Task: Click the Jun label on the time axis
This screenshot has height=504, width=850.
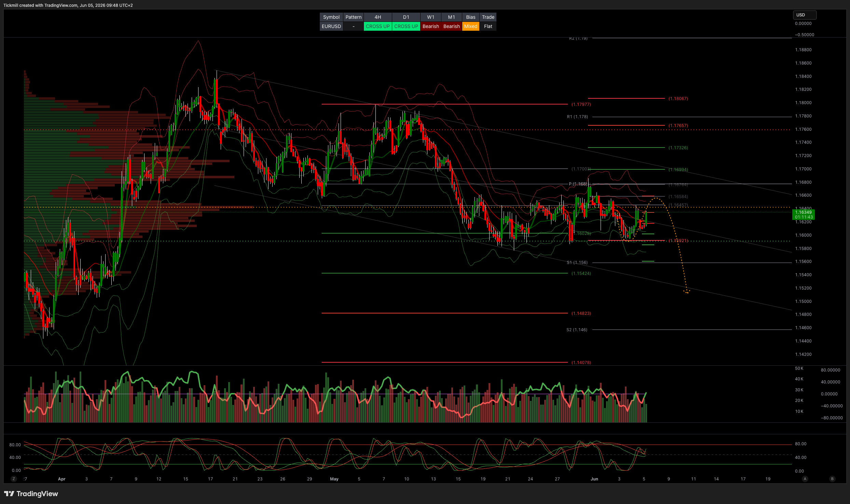Action: coord(594,479)
